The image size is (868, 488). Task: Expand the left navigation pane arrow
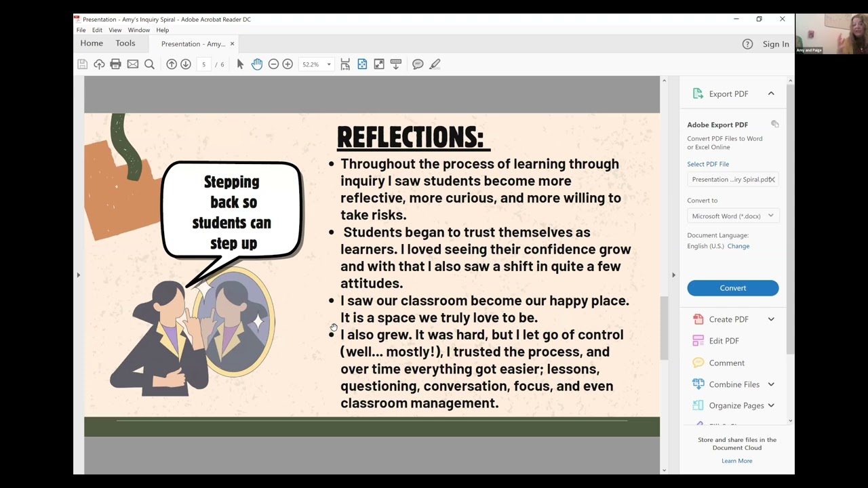(x=78, y=274)
